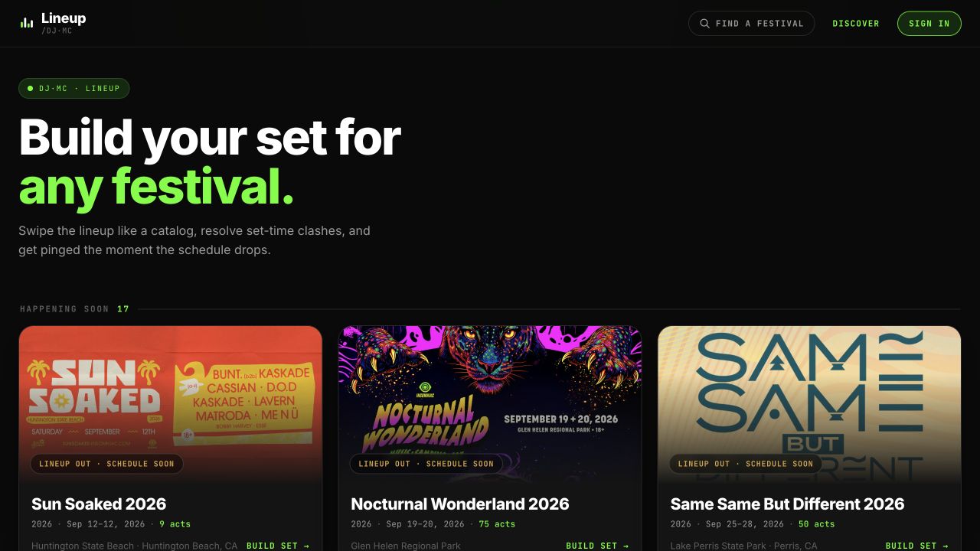Click the Happening Soon count 17
Image resolution: width=980 pixels, height=551 pixels.
click(x=123, y=309)
